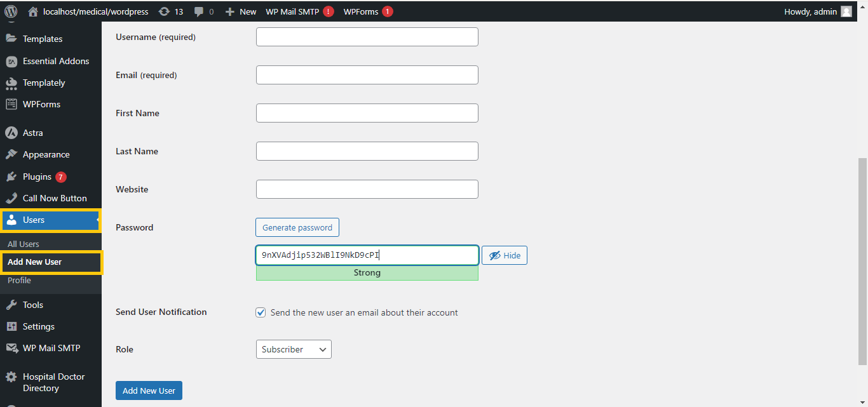Open Appearance via the paintbrush icon
The image size is (868, 407).
11,154
